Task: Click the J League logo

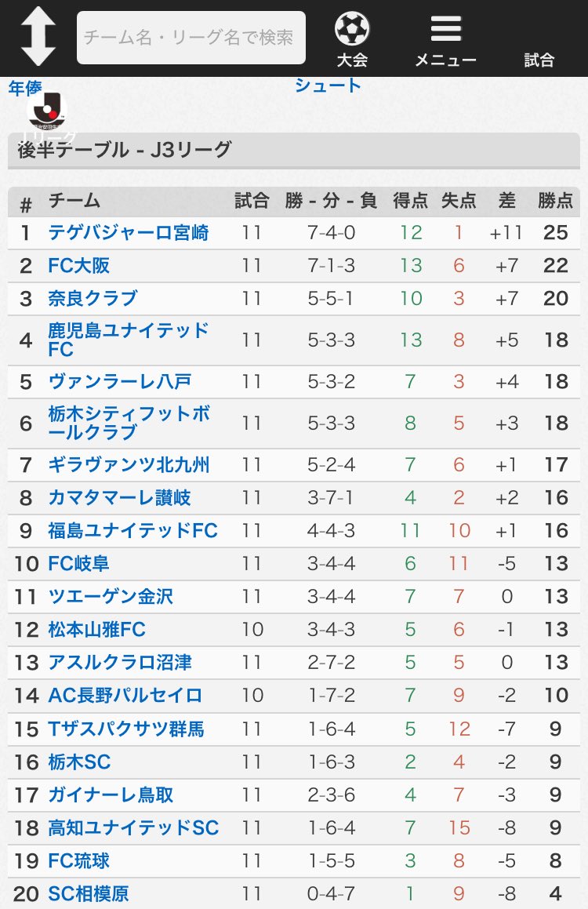Action: click(x=47, y=111)
